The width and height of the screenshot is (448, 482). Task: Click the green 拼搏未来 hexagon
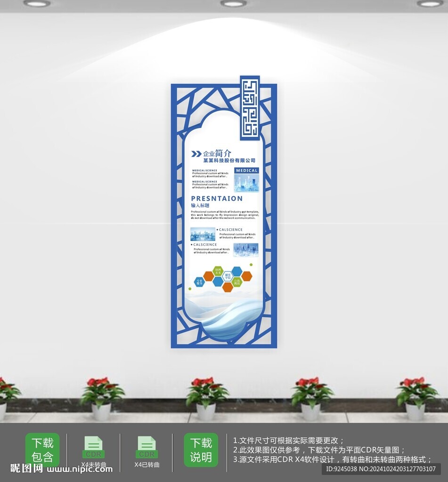point(218,272)
